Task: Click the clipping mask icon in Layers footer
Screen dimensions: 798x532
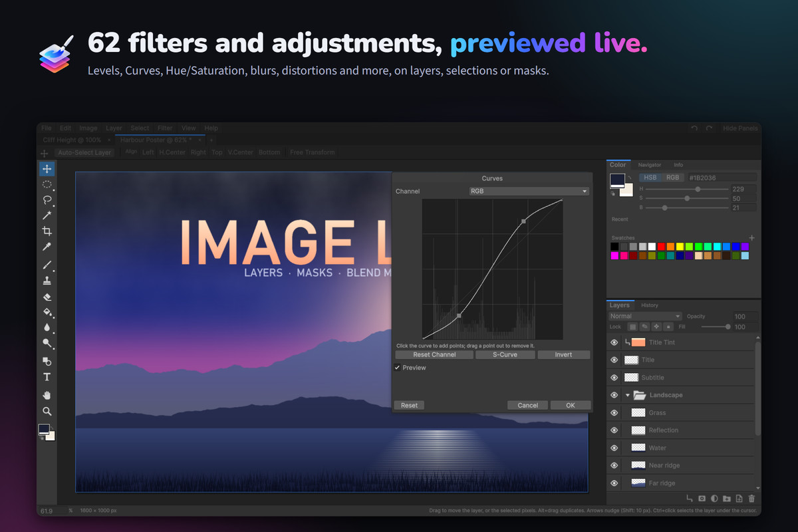Action: tap(690, 498)
